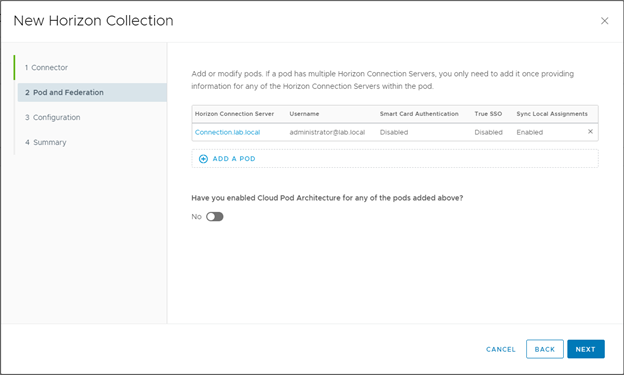Select the Disabled value under Smart Card Authentication
This screenshot has height=375, width=624.
click(x=394, y=132)
